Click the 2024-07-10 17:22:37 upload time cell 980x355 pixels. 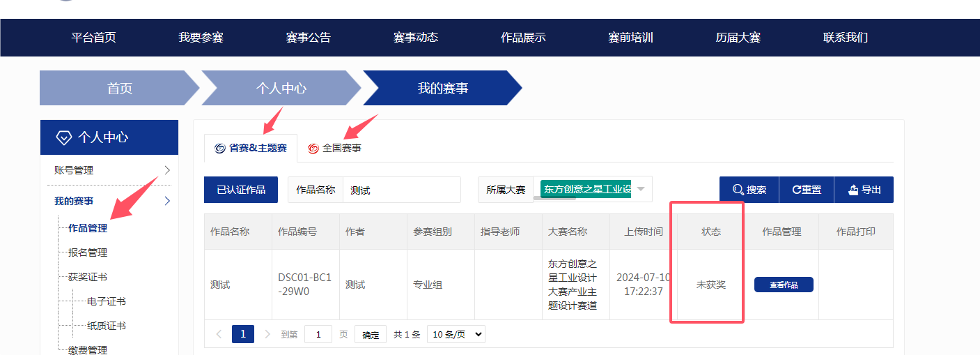pos(644,285)
